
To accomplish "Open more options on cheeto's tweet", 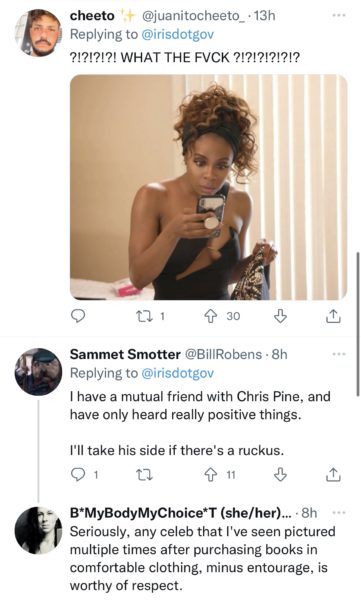I will (x=339, y=15).
